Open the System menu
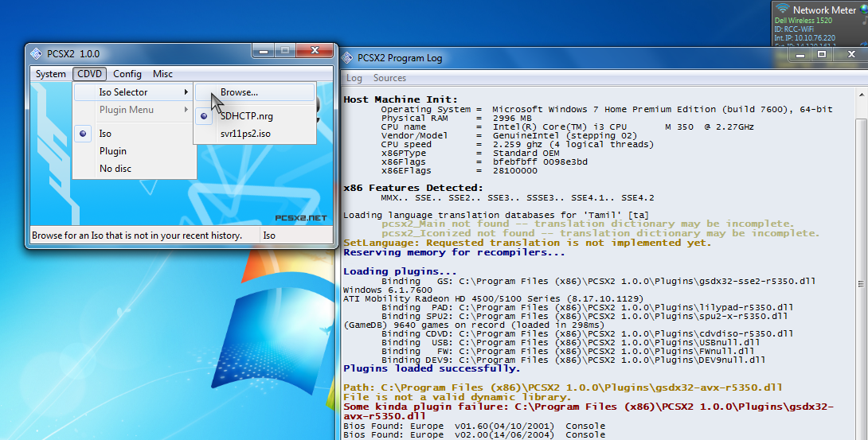Screen dimensions: 868x440 [x=51, y=74]
